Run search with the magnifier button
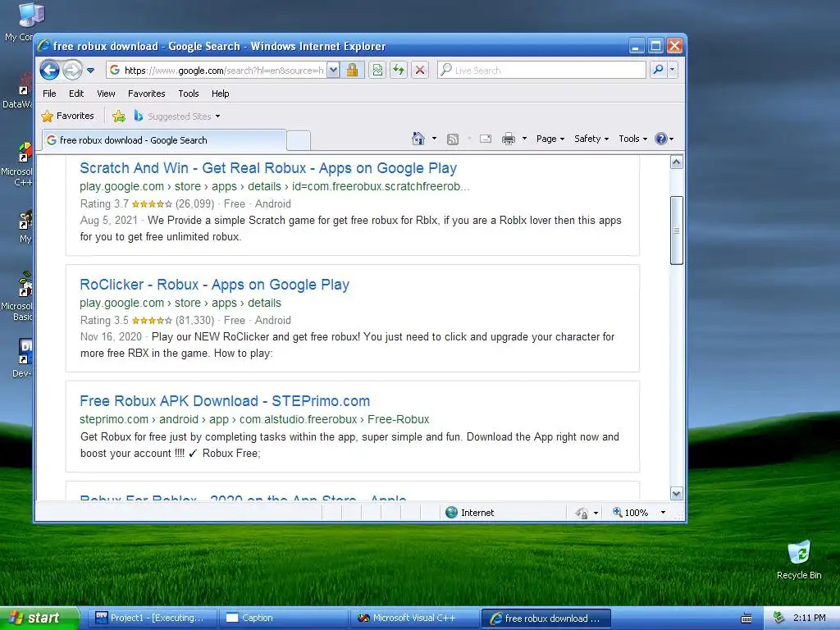This screenshot has width=840, height=630. coord(658,70)
